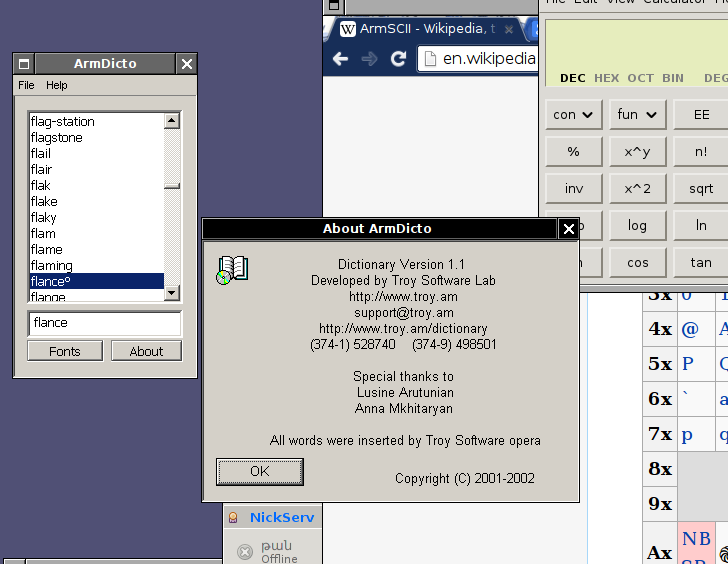Image resolution: width=728 pixels, height=564 pixels.
Task: Click the percent calculator button
Action: (x=573, y=151)
